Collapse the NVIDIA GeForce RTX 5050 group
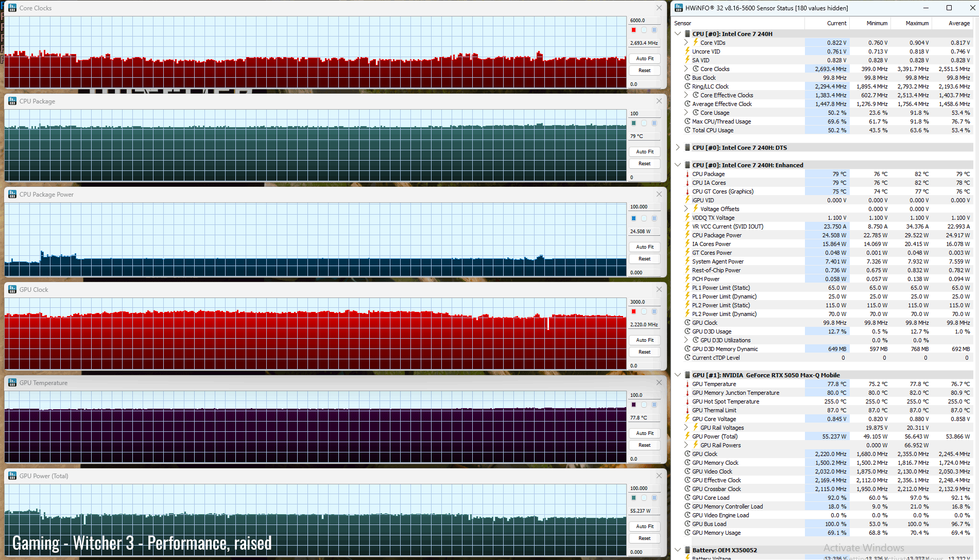Image resolution: width=979 pixels, height=560 pixels. (678, 375)
